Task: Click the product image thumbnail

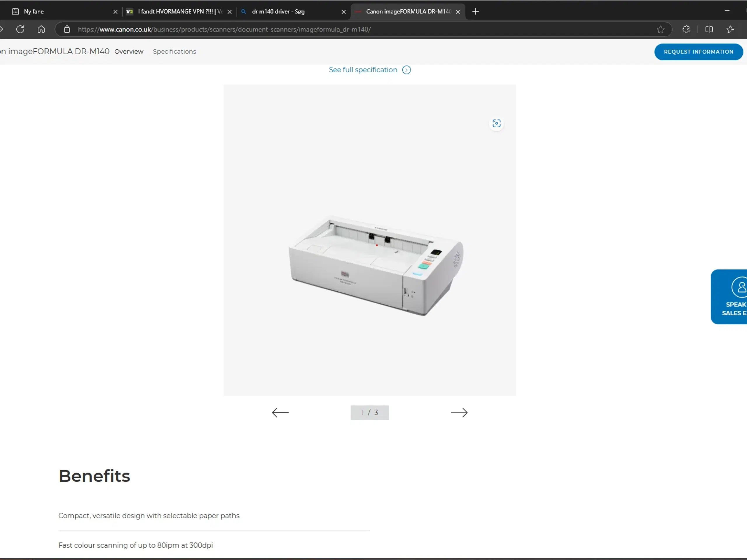Action: pos(370,240)
